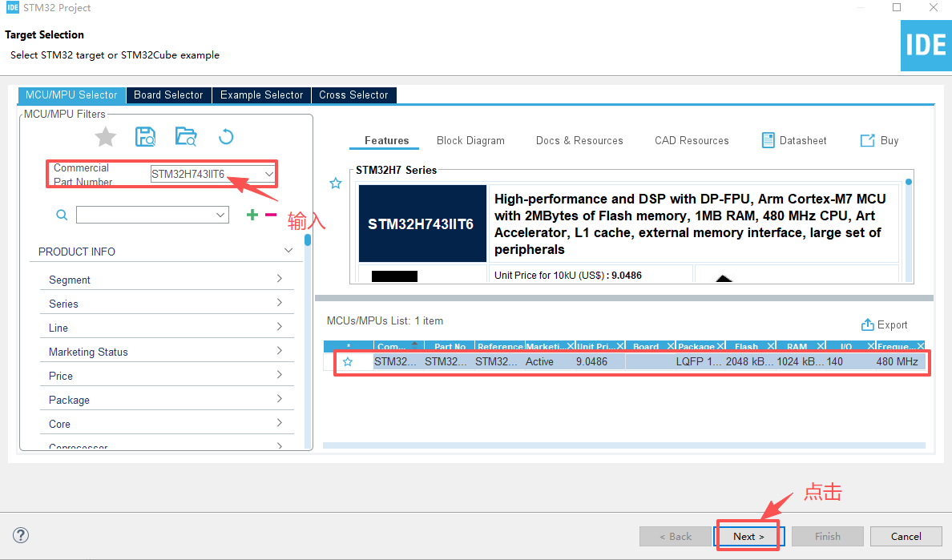Viewport: 952px width, 560px height.
Task: Collapse the PRODUCT INFO section
Action: [x=288, y=251]
